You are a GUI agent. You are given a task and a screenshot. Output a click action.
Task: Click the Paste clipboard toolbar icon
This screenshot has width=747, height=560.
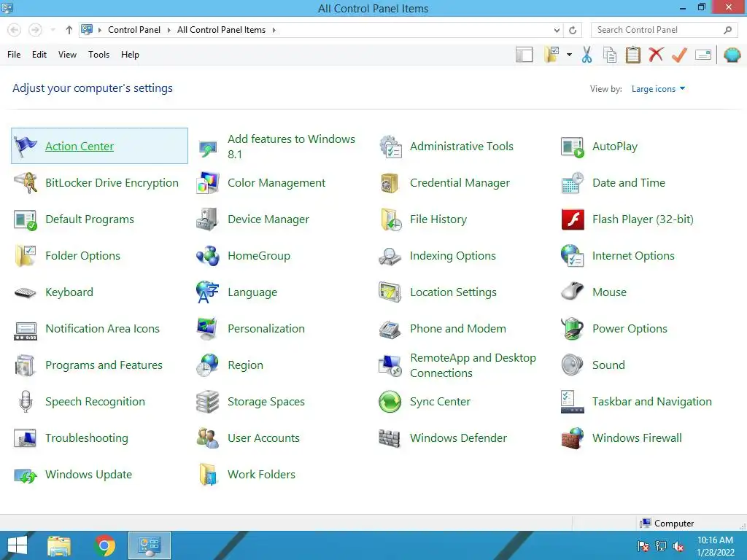tap(632, 55)
